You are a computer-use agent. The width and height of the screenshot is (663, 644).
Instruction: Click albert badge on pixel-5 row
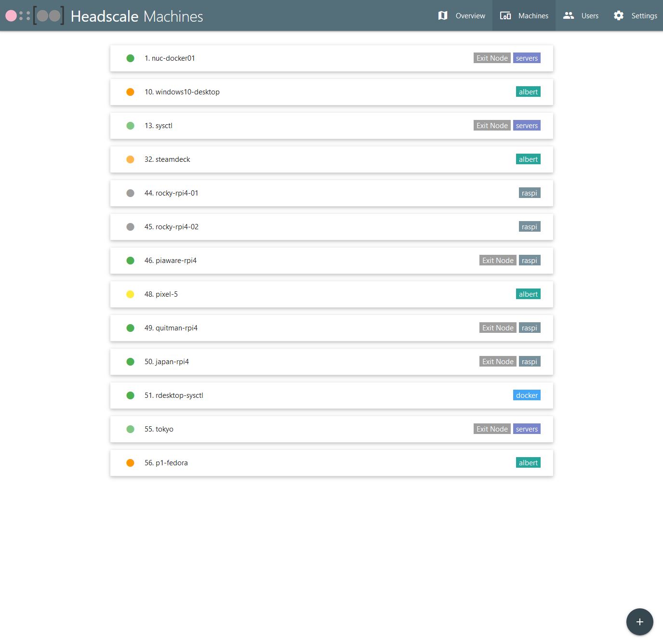[528, 294]
